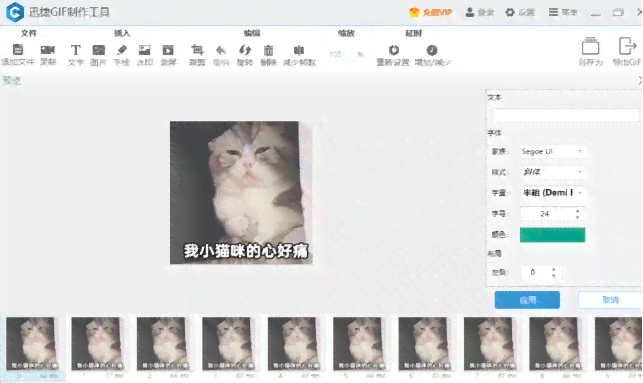643x383 pixels.
Task: Click the Save As (另存为) icon
Action: (x=591, y=46)
